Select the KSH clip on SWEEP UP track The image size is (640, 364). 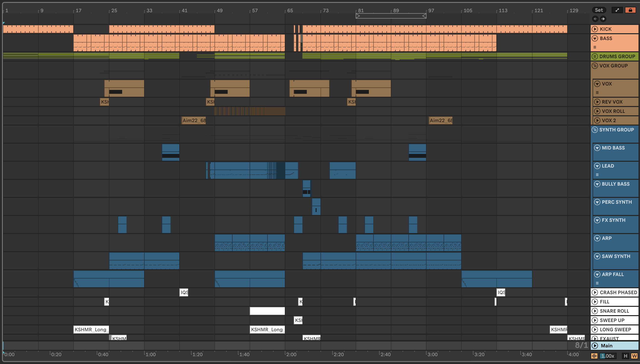click(x=298, y=320)
